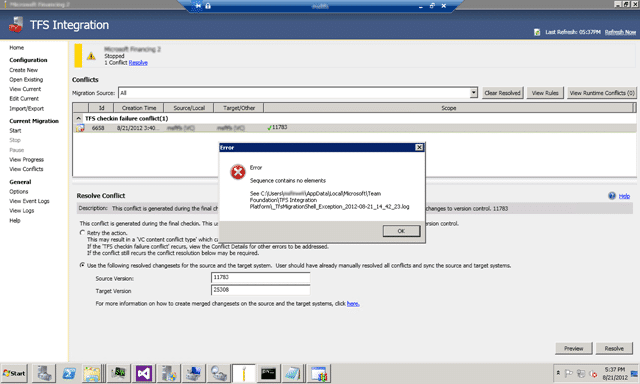Select Use the following resolved changesets option
The width and height of the screenshot is (640, 384).
coord(82,265)
